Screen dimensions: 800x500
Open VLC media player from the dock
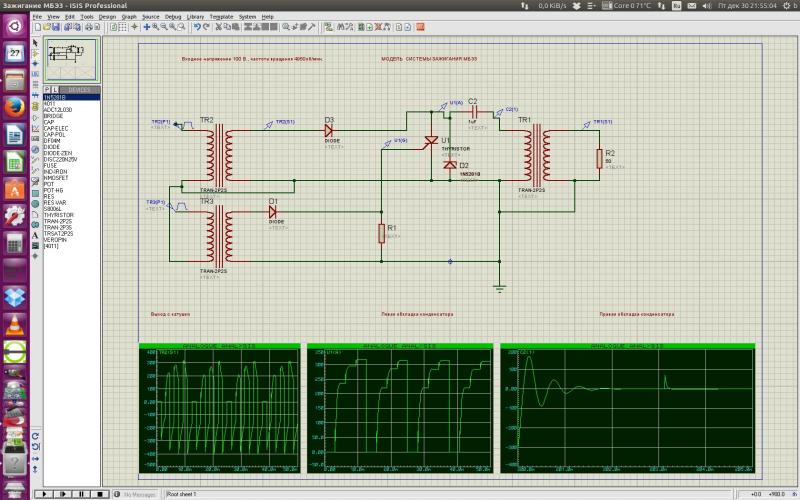(14, 324)
